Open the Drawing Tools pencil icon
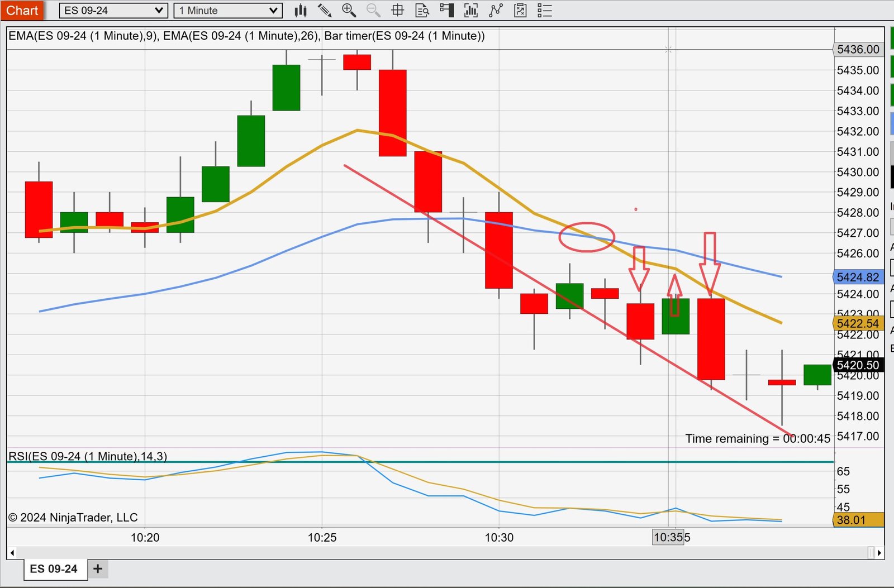Screen dimensions: 894x588 click(x=325, y=11)
